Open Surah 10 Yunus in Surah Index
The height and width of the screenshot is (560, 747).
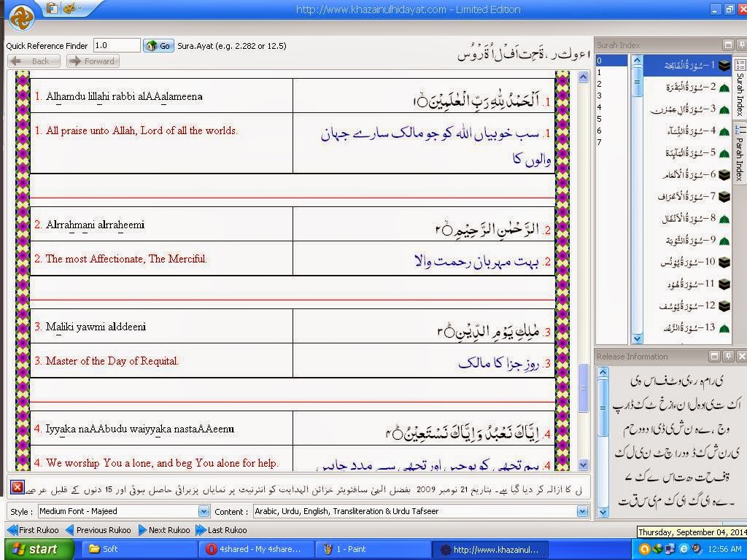[688, 262]
